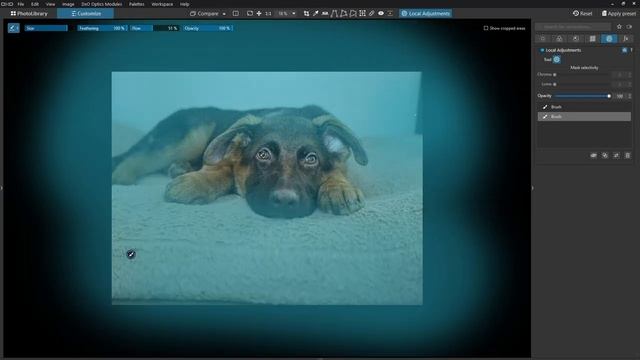The width and height of the screenshot is (640, 360).
Task: Click the Local Adjustments Tool button
Action: 557,60
